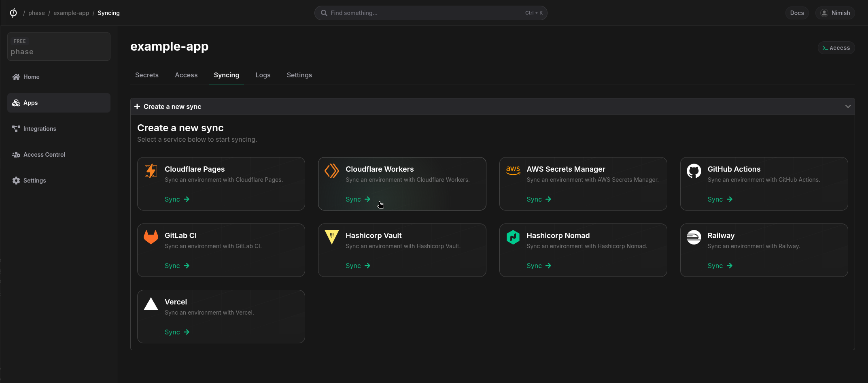The width and height of the screenshot is (868, 383).
Task: Click the Cloudflare Workers orange icon
Action: coord(332,171)
